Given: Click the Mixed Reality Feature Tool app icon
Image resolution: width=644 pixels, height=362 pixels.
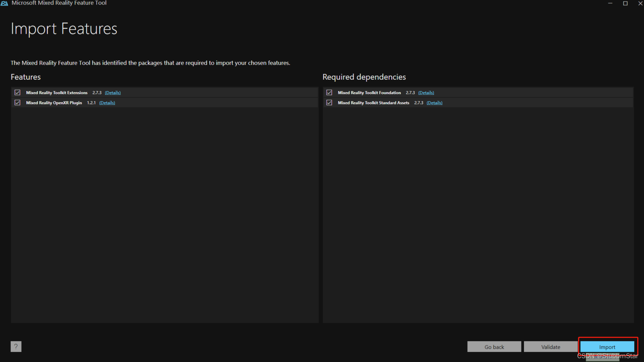Looking at the screenshot, I should [x=4, y=3].
